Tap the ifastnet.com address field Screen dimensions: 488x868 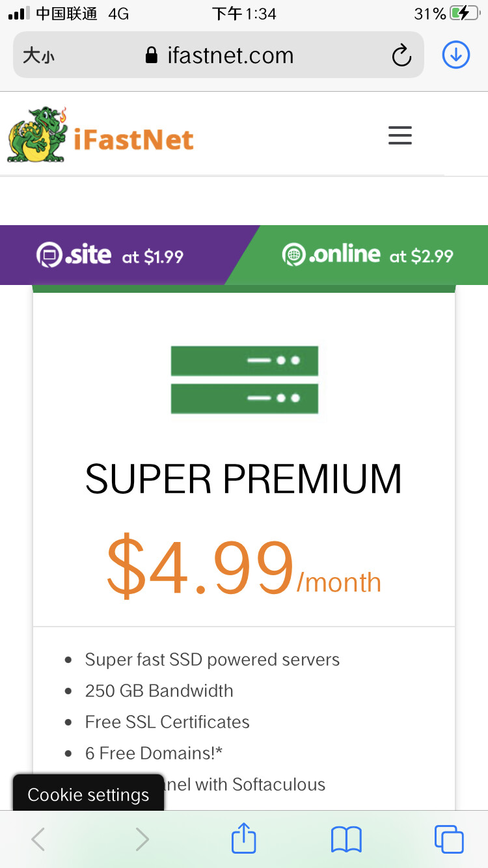[x=219, y=55]
